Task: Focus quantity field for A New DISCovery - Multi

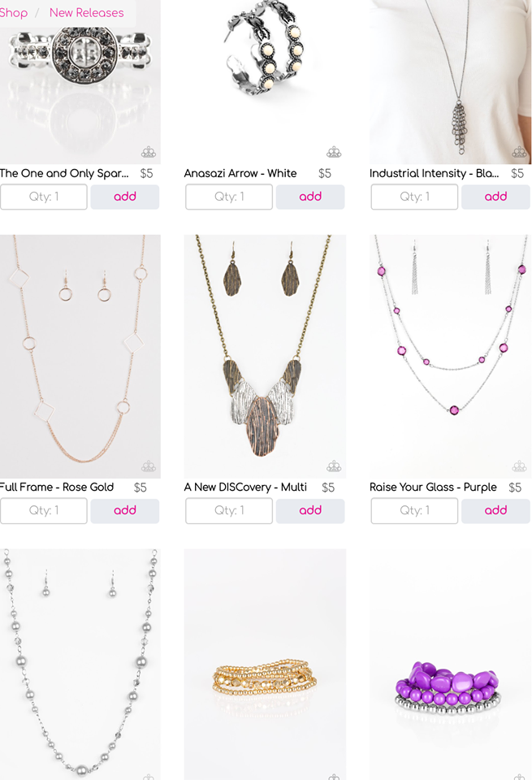Action: (x=229, y=511)
